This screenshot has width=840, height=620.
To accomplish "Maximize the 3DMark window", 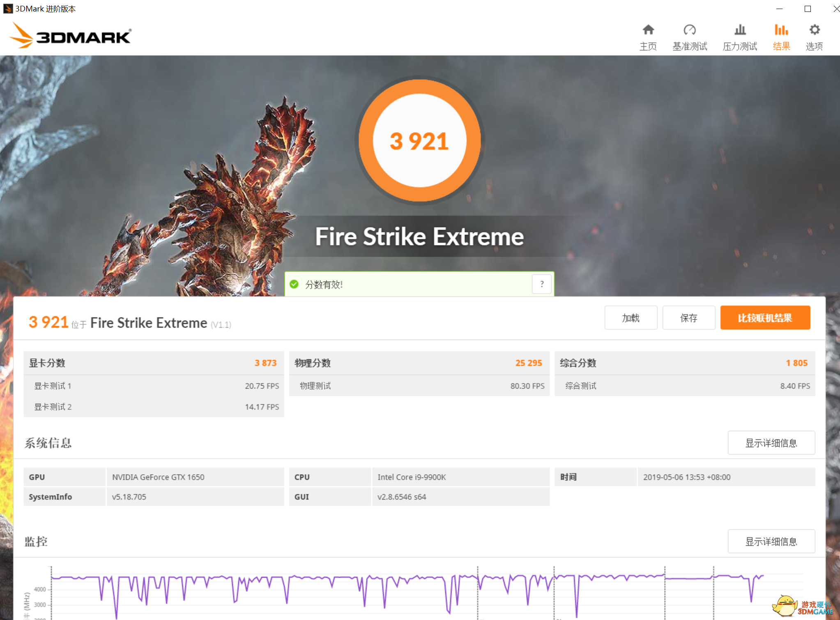I will [808, 9].
